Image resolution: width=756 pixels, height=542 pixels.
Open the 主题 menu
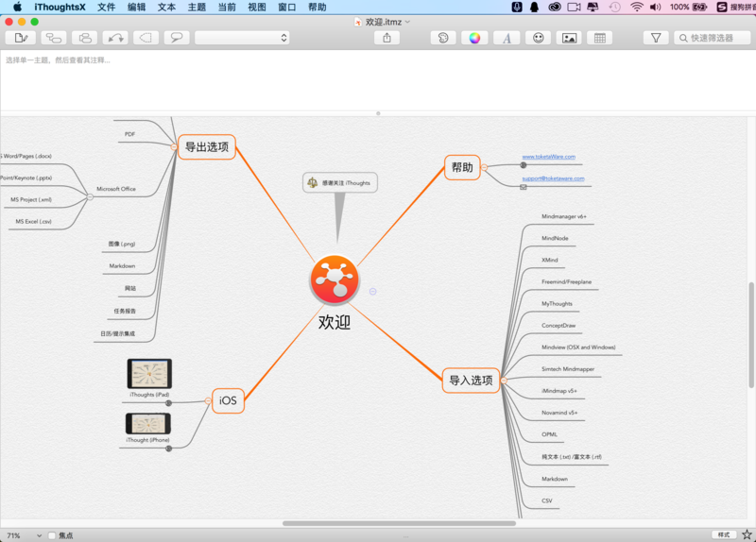click(197, 7)
